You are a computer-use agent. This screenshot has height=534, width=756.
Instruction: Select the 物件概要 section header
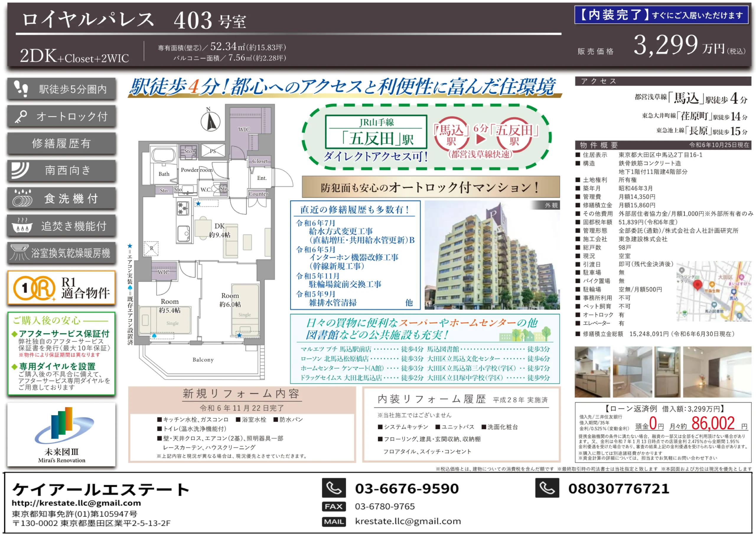[x=663, y=145]
